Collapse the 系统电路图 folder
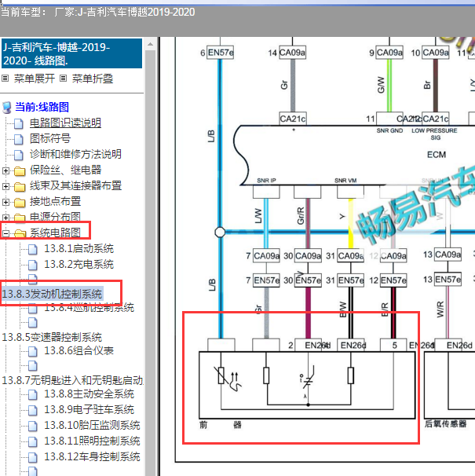Viewport: 475px width, 476px height. tap(5, 233)
